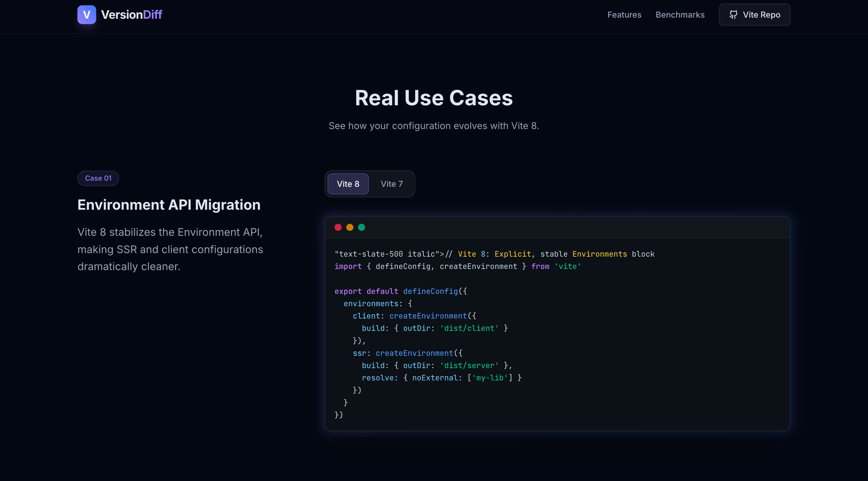The height and width of the screenshot is (481, 868).
Task: Click the GitHub icon in Vite Repo button
Action: [x=733, y=14]
